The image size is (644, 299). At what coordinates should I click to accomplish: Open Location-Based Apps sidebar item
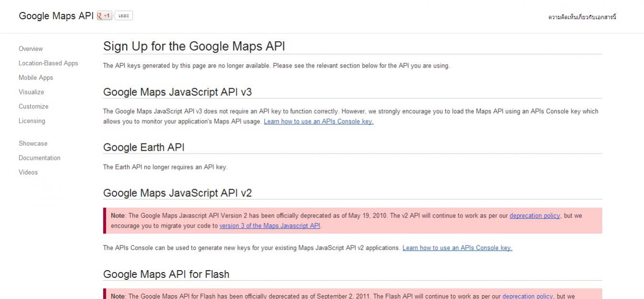point(48,63)
